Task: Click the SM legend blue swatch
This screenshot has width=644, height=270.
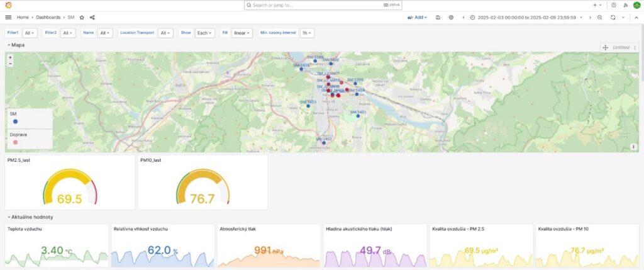Action: [15, 121]
